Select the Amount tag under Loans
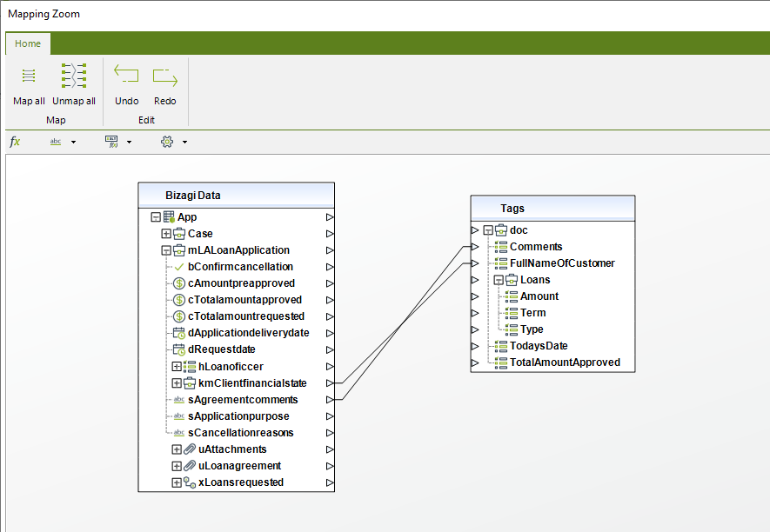This screenshot has width=770, height=532. [539, 296]
